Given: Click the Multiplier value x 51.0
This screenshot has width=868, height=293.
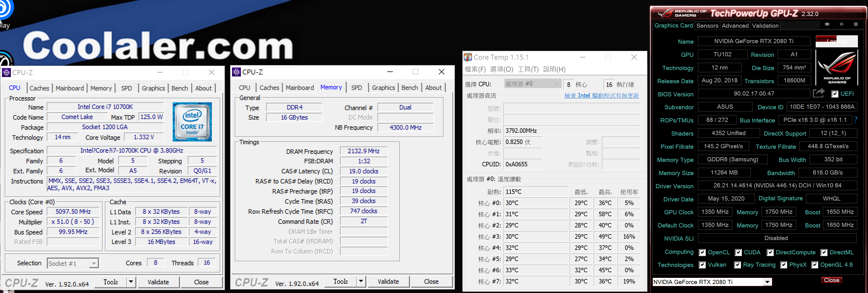Looking at the screenshot, I should (73, 222).
